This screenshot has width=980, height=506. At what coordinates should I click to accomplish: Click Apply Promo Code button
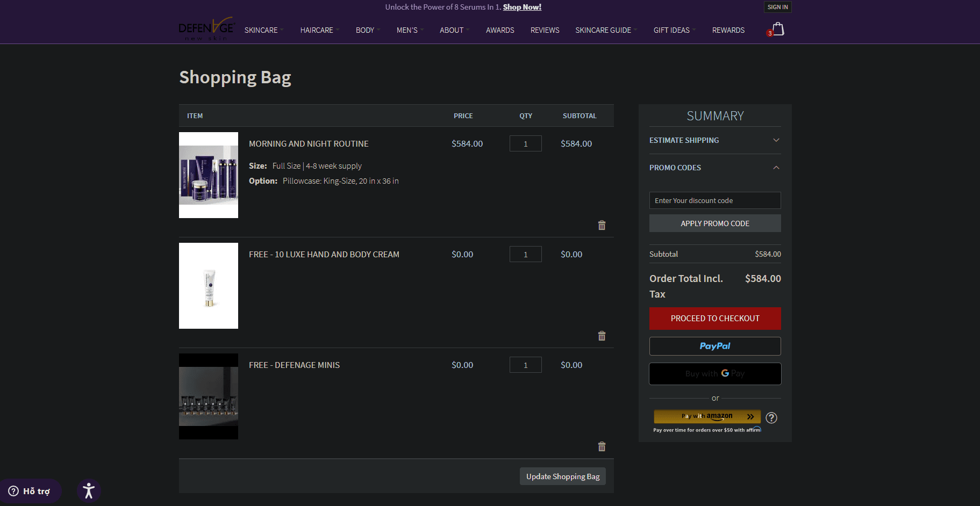715,223
